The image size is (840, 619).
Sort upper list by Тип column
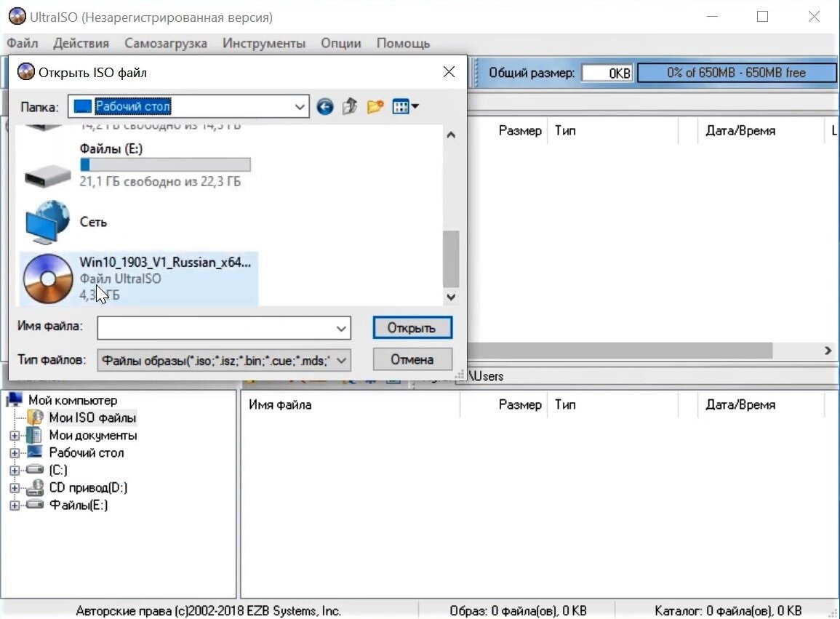[x=613, y=131]
